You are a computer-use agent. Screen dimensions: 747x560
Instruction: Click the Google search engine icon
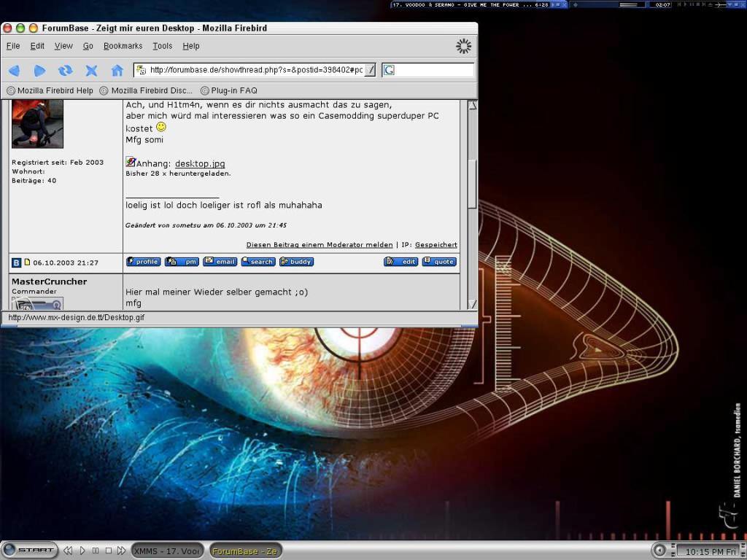click(389, 71)
